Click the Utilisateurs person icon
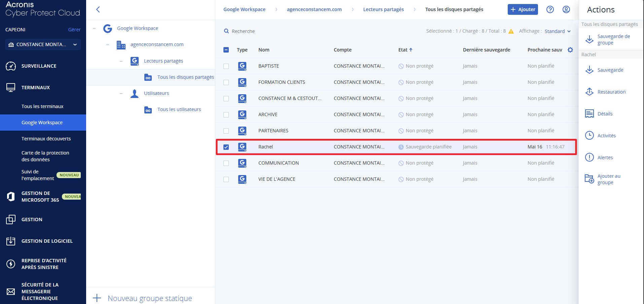This screenshot has height=304, width=644. point(135,94)
